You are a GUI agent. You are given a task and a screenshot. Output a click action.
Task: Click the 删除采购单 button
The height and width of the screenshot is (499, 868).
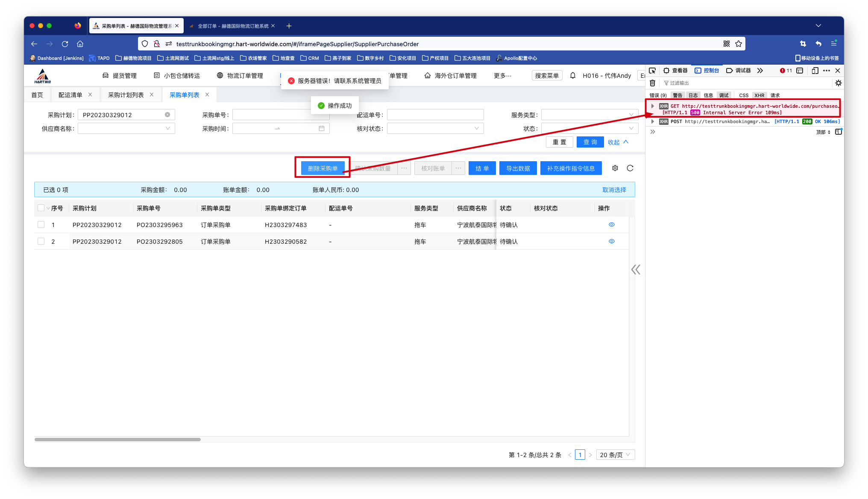(x=323, y=168)
